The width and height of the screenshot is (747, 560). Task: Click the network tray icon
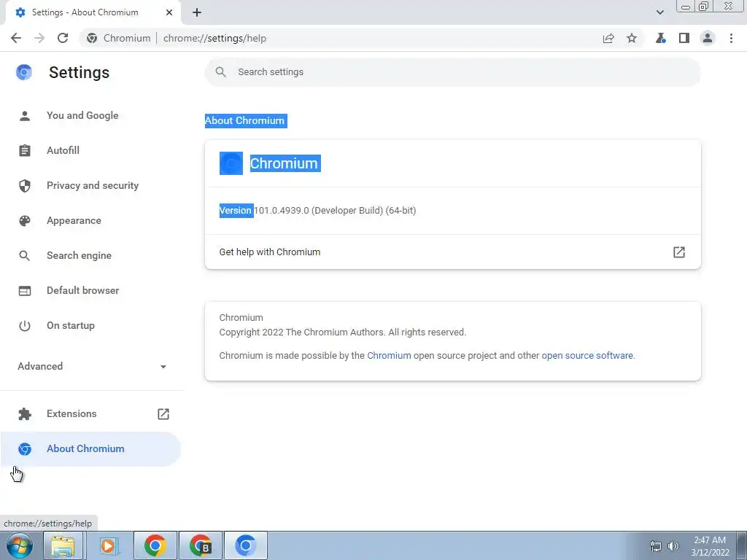point(656,546)
